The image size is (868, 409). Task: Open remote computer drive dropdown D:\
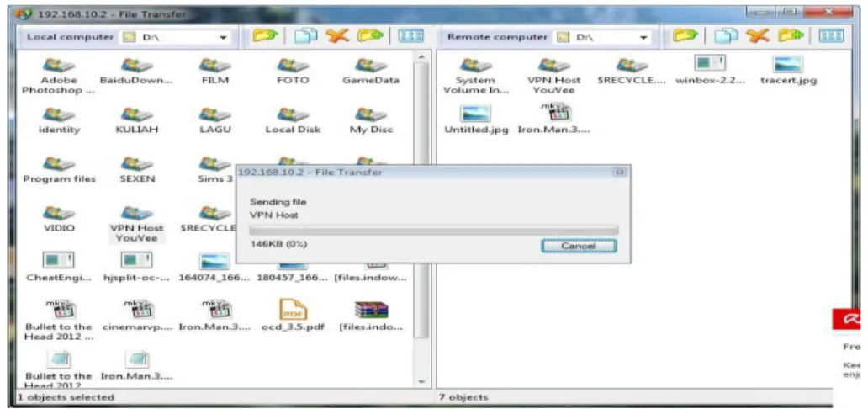603,38
